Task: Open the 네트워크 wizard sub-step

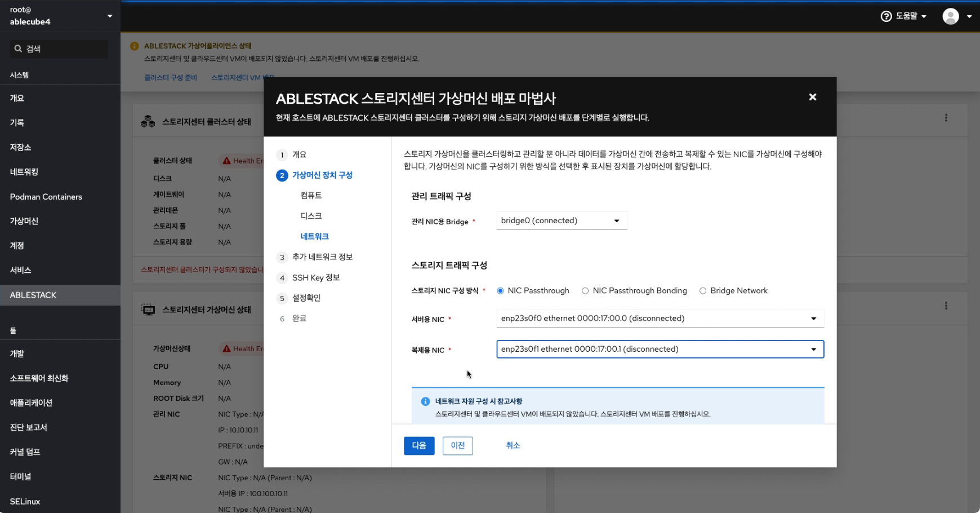Action: (314, 237)
